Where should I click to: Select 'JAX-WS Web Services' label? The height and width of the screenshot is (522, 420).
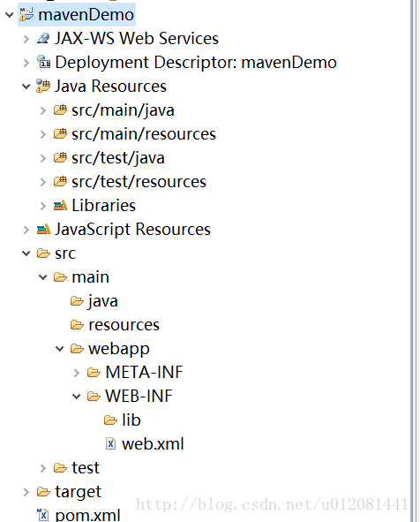tap(137, 39)
